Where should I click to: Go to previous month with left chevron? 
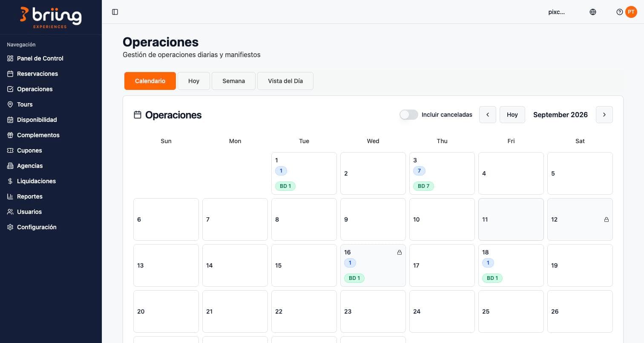488,115
